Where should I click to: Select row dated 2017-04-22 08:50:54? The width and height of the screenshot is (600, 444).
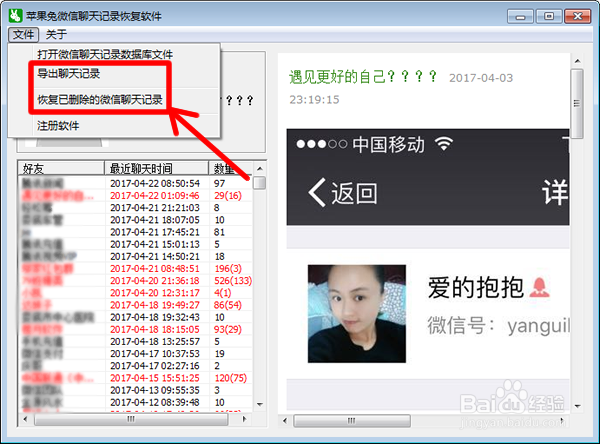point(135,183)
